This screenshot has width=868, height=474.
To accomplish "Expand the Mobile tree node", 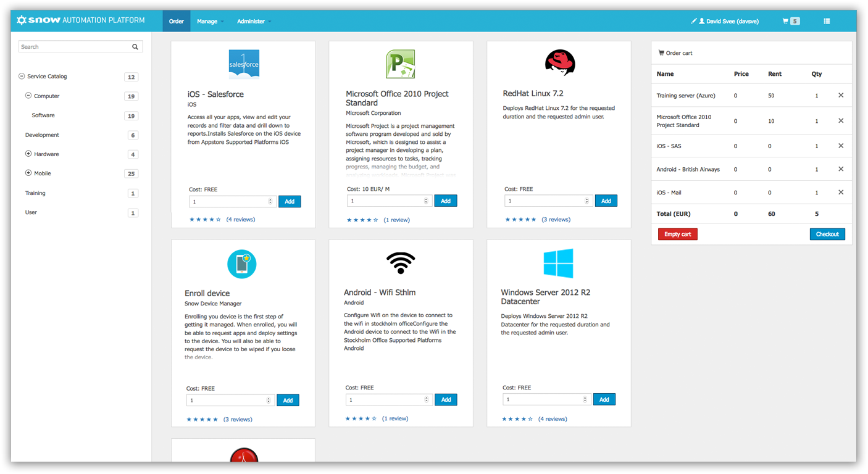I will coord(28,173).
